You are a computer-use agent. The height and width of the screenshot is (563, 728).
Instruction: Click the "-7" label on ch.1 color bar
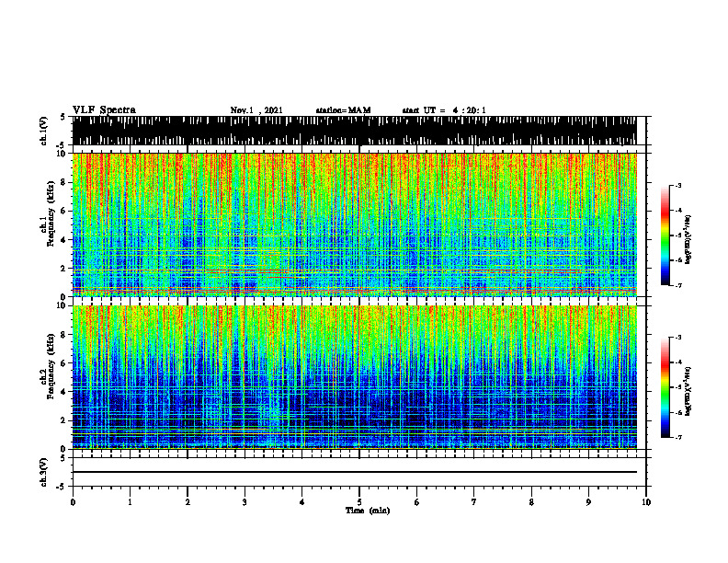(678, 285)
